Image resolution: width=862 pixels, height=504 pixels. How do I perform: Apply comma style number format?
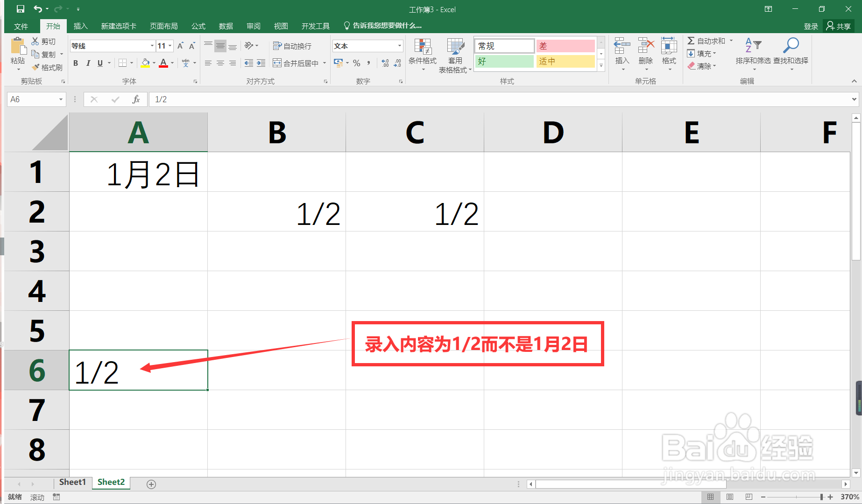(x=369, y=63)
